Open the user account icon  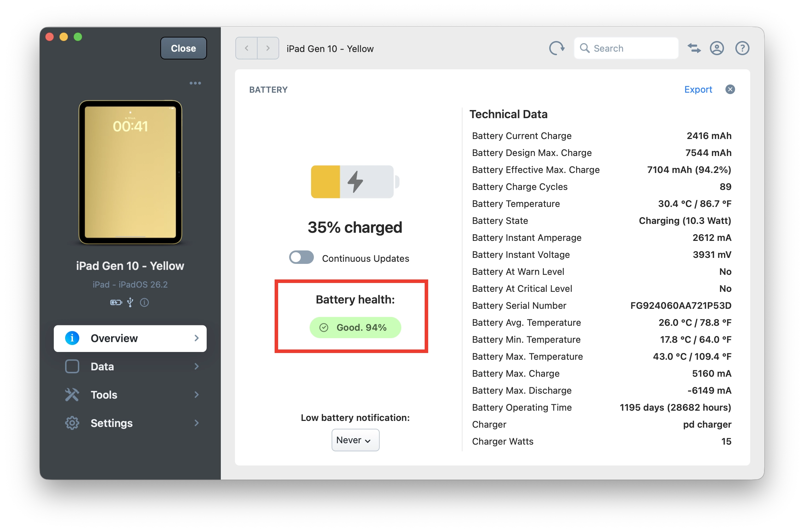pyautogui.click(x=717, y=48)
